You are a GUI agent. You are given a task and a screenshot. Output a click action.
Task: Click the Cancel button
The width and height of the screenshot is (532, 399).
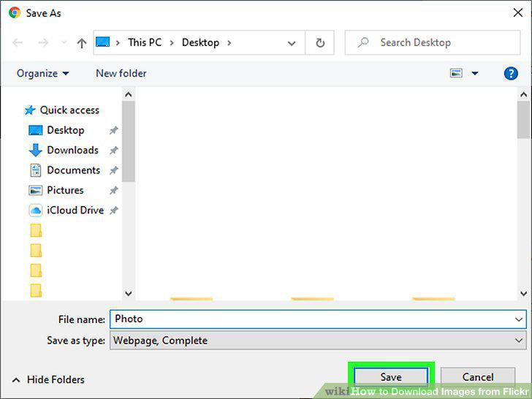point(478,377)
